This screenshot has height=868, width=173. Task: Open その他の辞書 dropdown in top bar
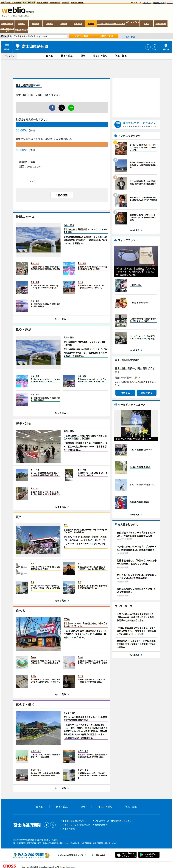(77, 2)
